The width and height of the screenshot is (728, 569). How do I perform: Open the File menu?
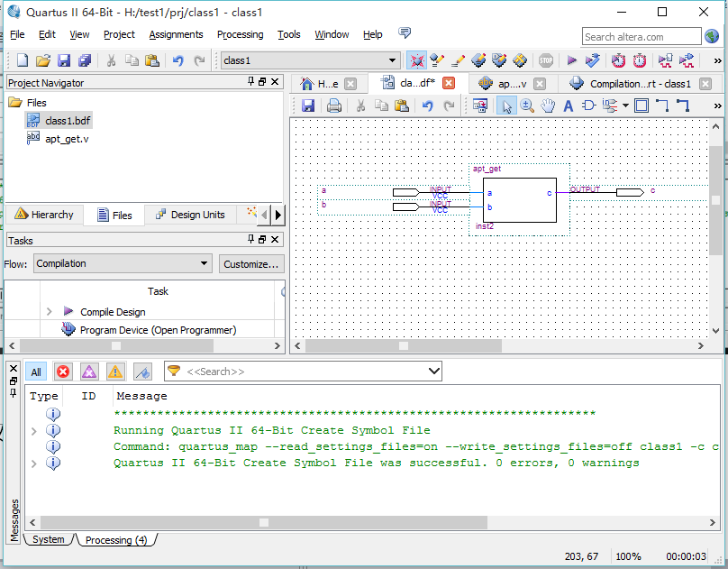point(17,34)
